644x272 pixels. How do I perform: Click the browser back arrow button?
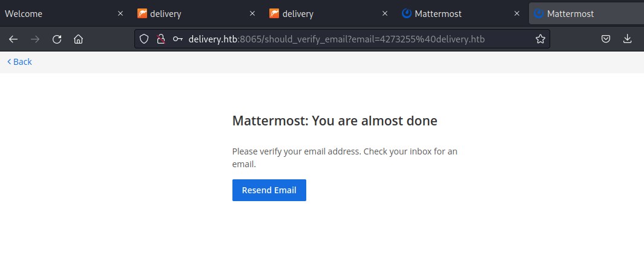pos(13,39)
